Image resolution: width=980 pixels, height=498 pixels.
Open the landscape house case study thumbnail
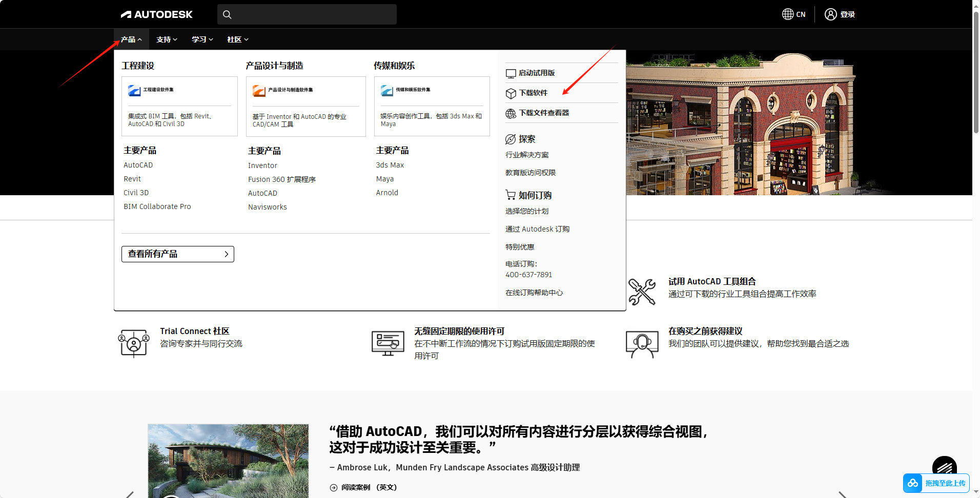(228, 461)
